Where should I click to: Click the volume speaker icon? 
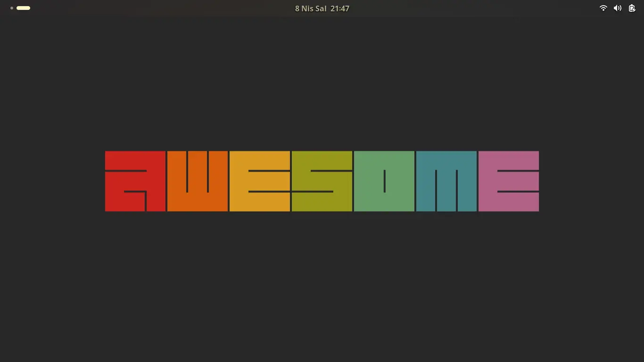pyautogui.click(x=617, y=8)
